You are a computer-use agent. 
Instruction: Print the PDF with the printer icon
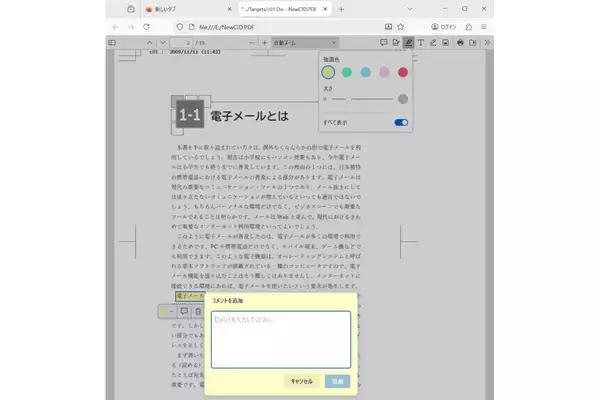tap(460, 43)
